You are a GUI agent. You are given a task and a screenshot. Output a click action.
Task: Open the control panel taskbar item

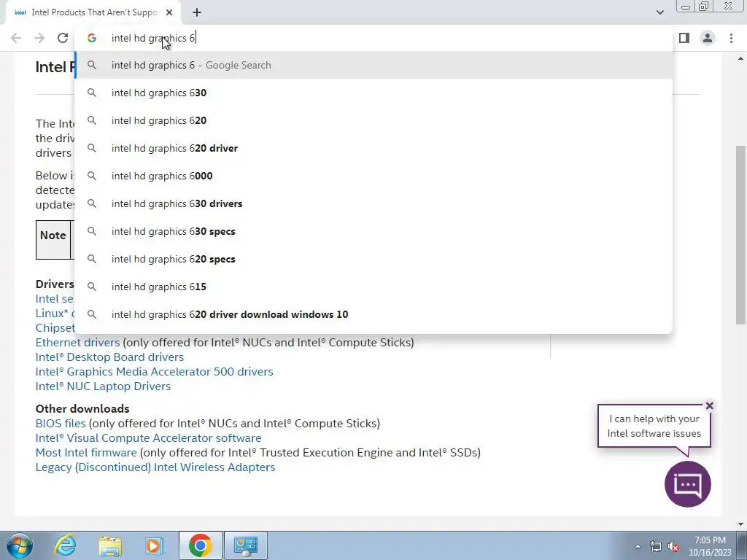tap(245, 545)
